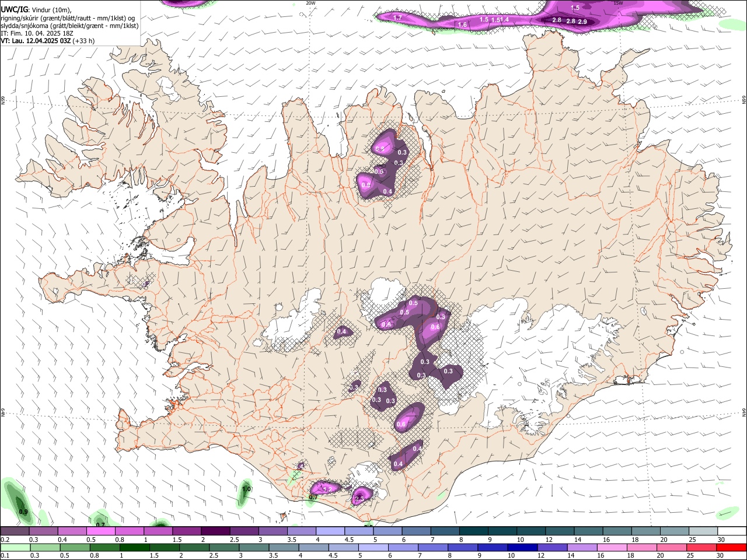Pick the darkest purple 2–2.5 swatch on upper scale
Viewport: 747px width, 560px height.
coord(215,531)
